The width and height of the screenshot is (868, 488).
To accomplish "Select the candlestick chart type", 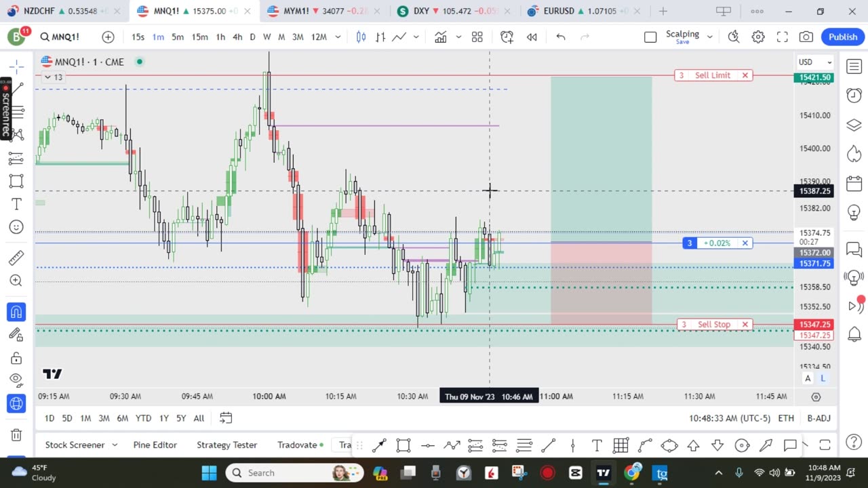I will tap(361, 37).
